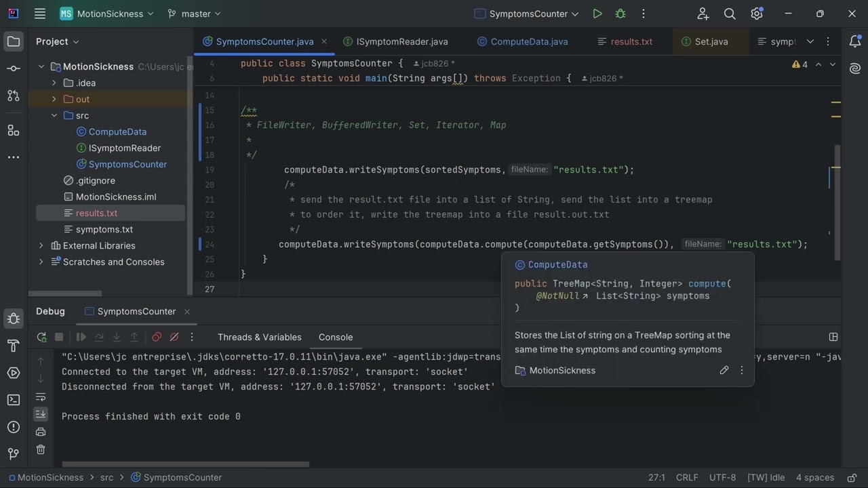Open the Project tool window folder icon

tap(13, 41)
